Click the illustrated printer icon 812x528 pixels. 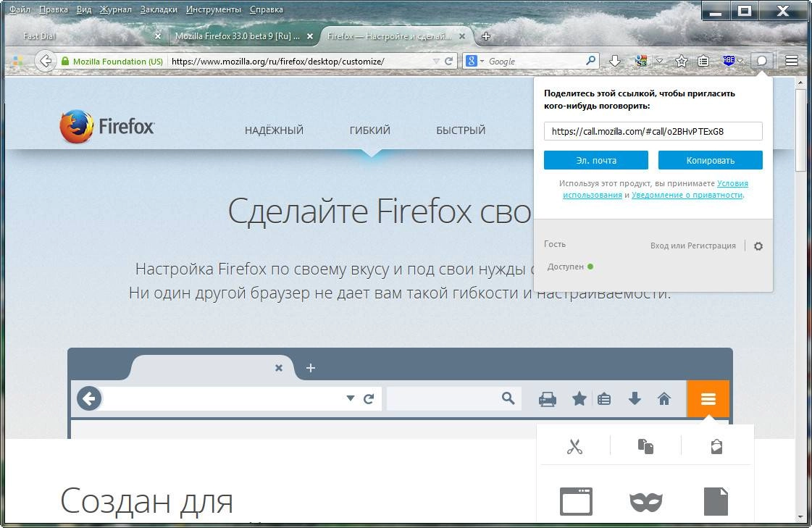tap(548, 399)
